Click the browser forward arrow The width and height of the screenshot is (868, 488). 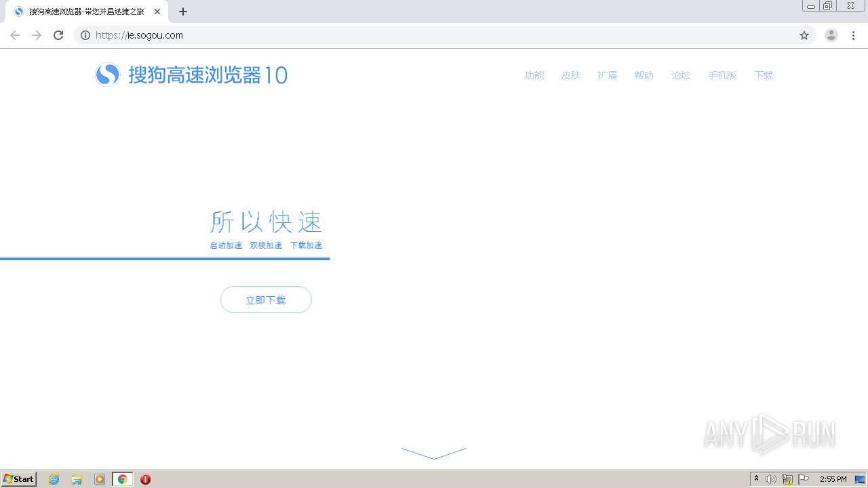[x=37, y=35]
